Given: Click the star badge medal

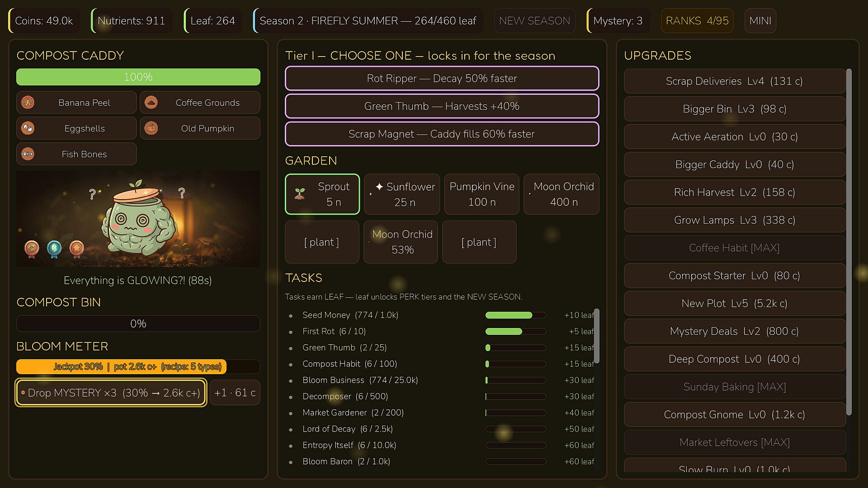Looking at the screenshot, I should (77, 249).
